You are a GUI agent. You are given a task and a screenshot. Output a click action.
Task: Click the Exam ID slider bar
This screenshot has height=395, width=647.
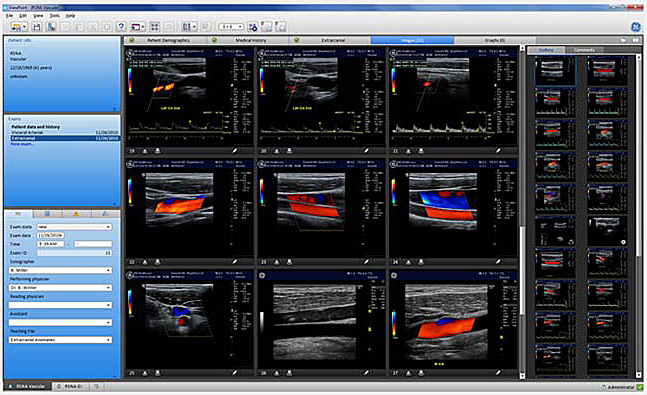tap(74, 253)
